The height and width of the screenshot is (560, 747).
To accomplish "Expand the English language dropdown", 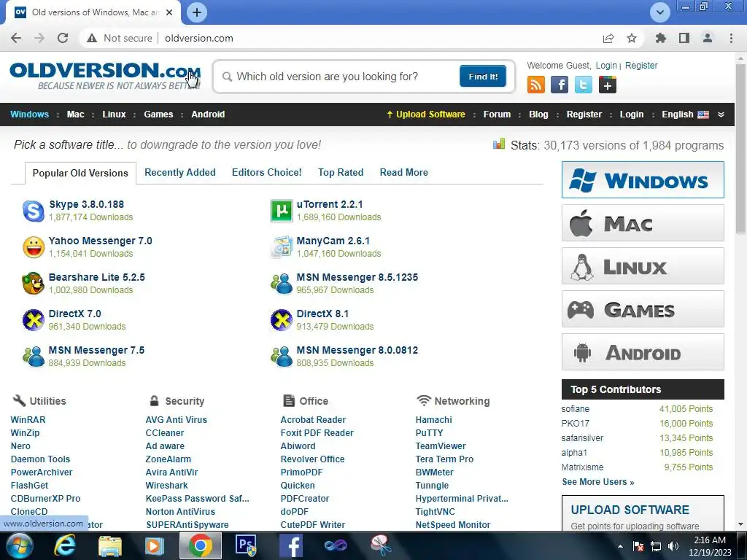I will point(721,114).
